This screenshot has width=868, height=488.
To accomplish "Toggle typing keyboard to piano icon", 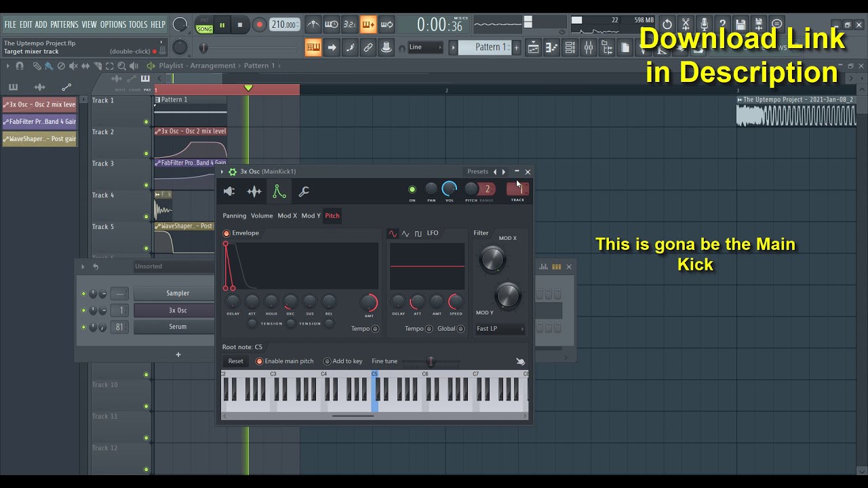I will click(x=313, y=47).
